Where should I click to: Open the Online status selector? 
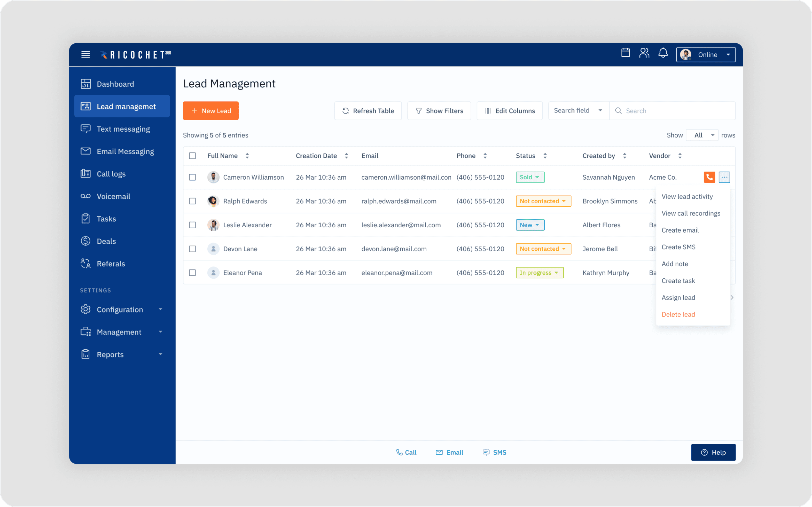click(706, 55)
